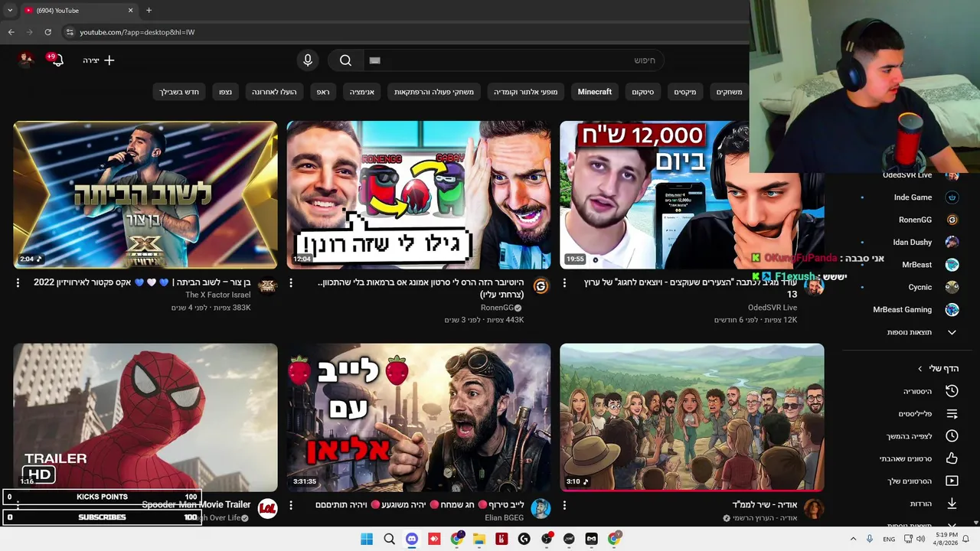Open RonenGG channel avatar under Among Us video
Viewport: 980px width, 551px height.
click(541, 286)
